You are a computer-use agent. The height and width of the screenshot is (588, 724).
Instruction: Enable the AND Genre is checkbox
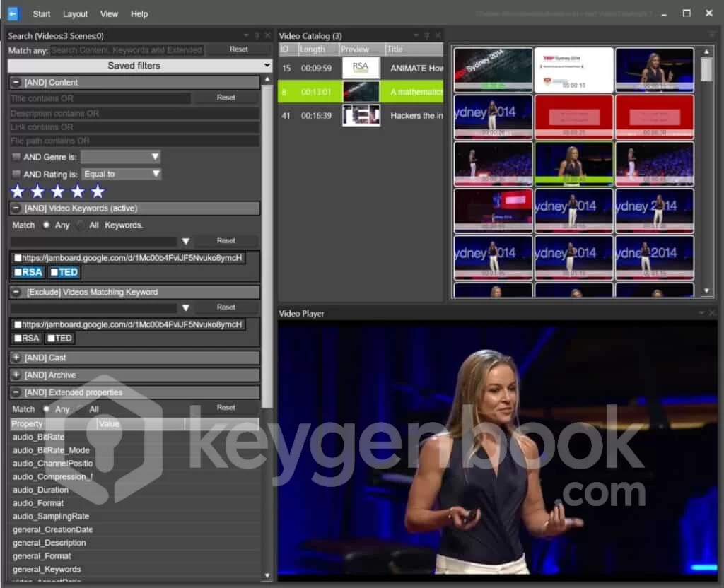point(17,156)
